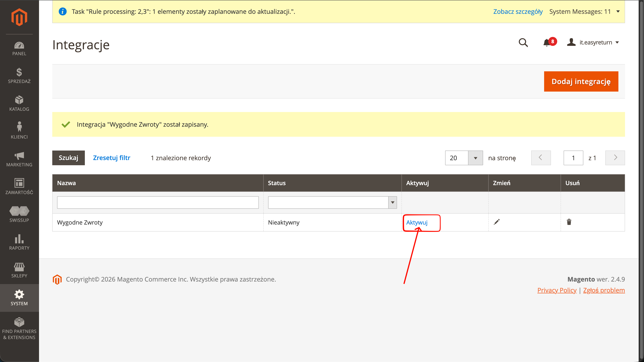Click the Zresetuj filtr link
The image size is (644, 362).
click(x=112, y=158)
